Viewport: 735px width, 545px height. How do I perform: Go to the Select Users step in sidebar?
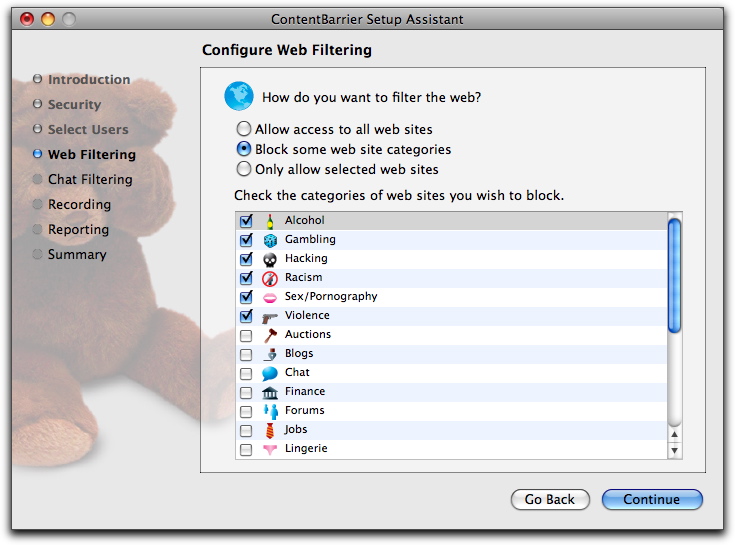coord(88,129)
